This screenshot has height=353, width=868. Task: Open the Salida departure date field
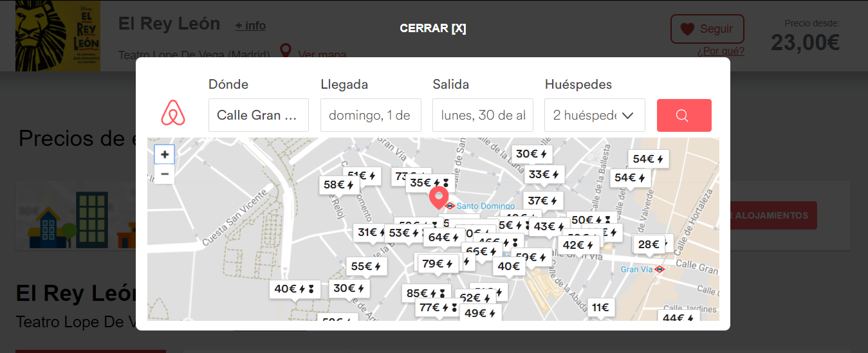[x=482, y=115]
